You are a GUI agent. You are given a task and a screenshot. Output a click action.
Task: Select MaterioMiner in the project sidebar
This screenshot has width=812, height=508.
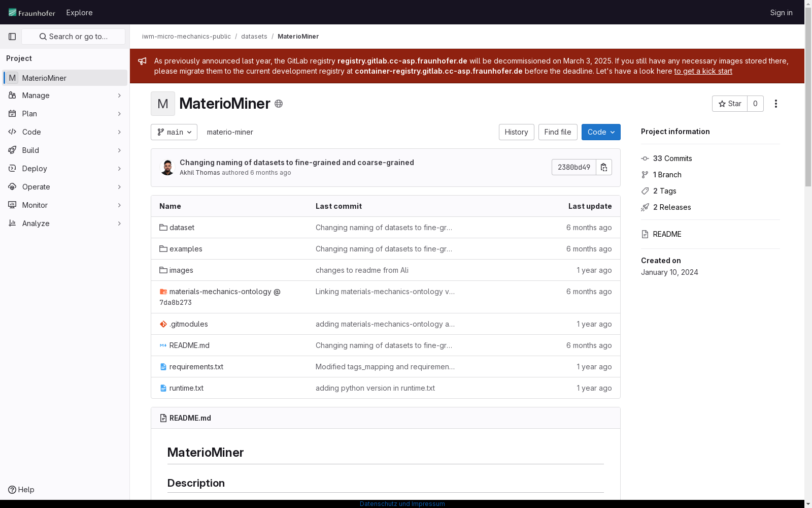[x=65, y=78]
